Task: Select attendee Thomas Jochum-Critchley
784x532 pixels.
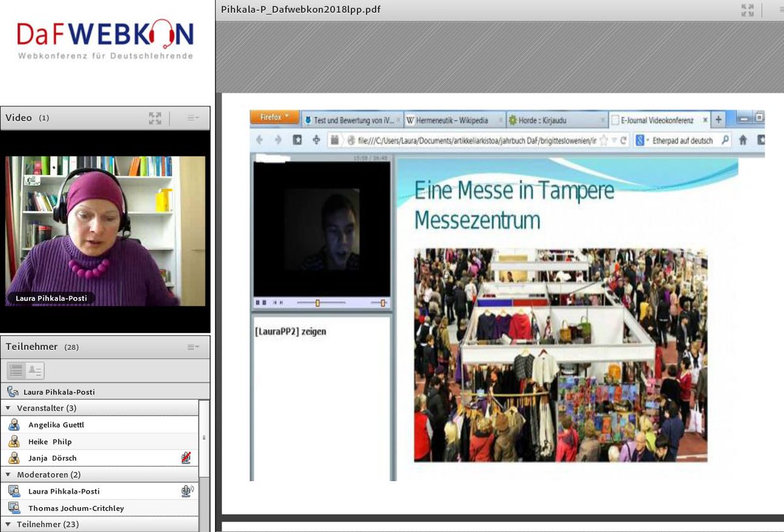Action: [99, 509]
